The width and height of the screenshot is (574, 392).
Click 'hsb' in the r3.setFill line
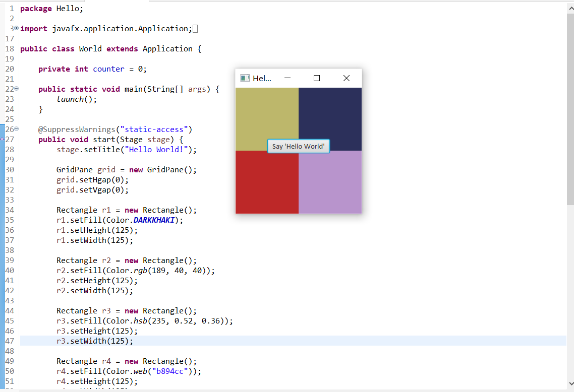click(x=140, y=320)
